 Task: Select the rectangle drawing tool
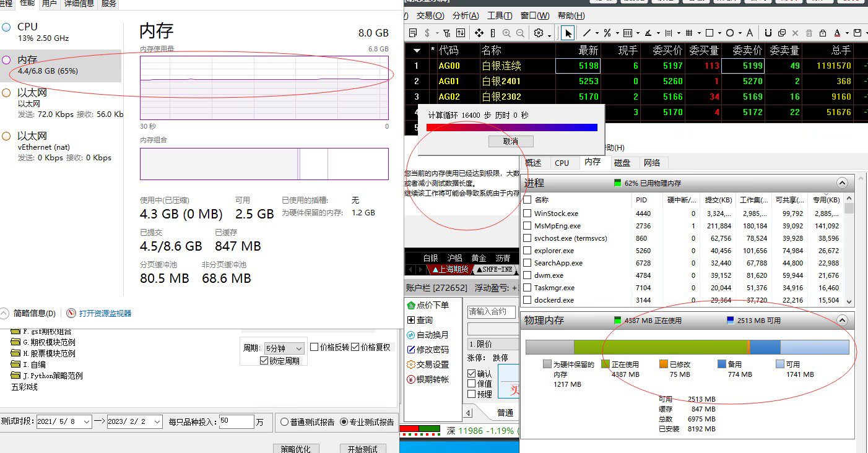point(710,33)
